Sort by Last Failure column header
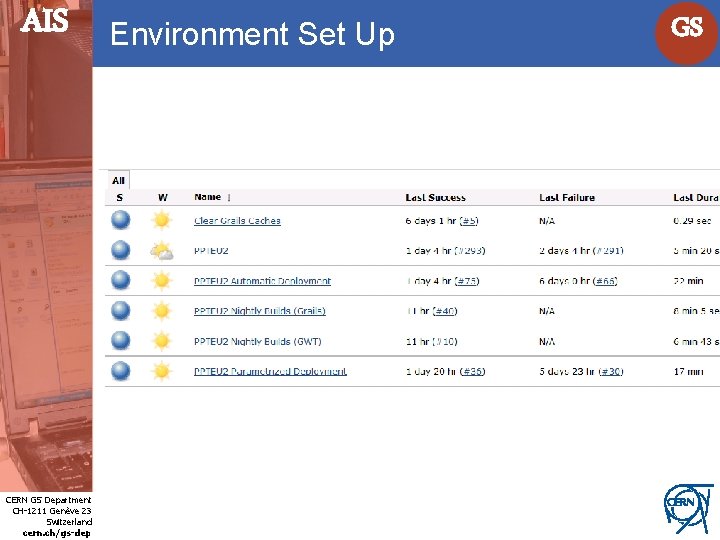This screenshot has height=540, width=720. 567,197
